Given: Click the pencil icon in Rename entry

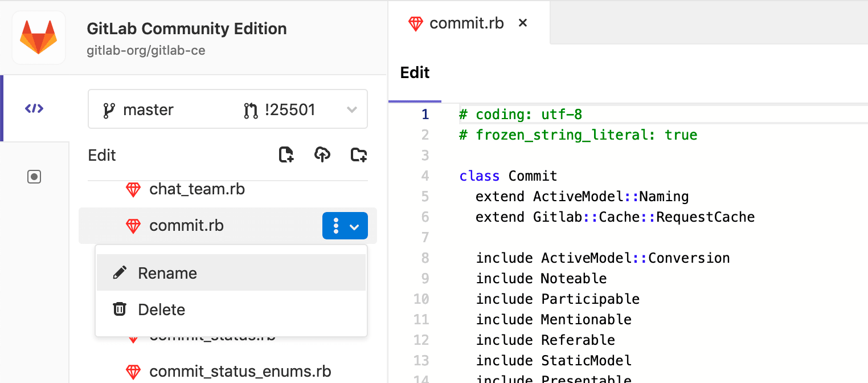Looking at the screenshot, I should pyautogui.click(x=119, y=272).
